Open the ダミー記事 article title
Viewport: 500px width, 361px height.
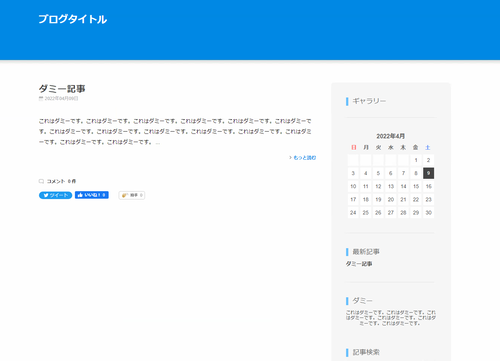tap(62, 89)
